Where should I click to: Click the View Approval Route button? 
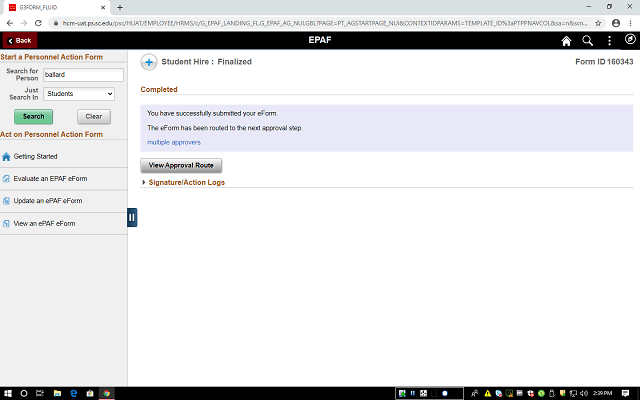coord(181,165)
